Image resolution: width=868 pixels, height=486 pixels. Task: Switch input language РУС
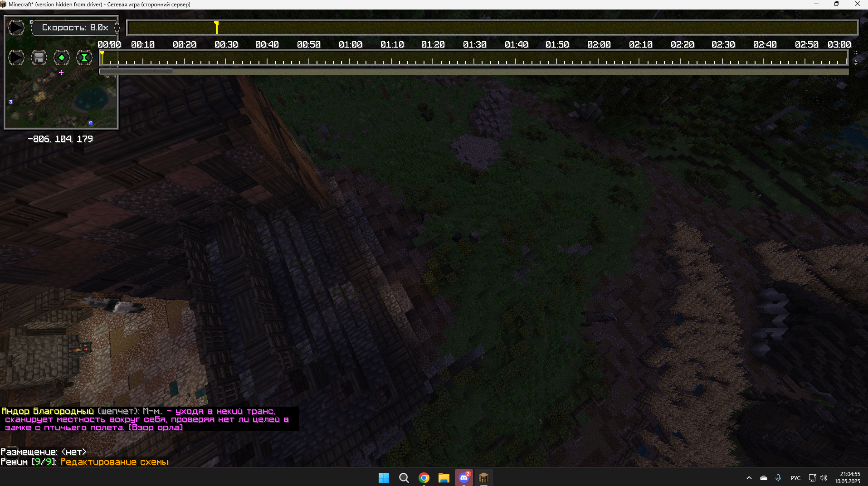pyautogui.click(x=795, y=478)
